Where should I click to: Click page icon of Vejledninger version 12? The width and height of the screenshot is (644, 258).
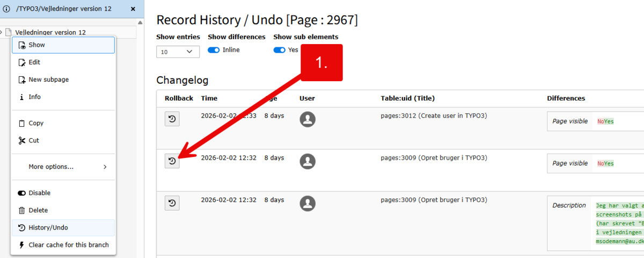point(9,32)
